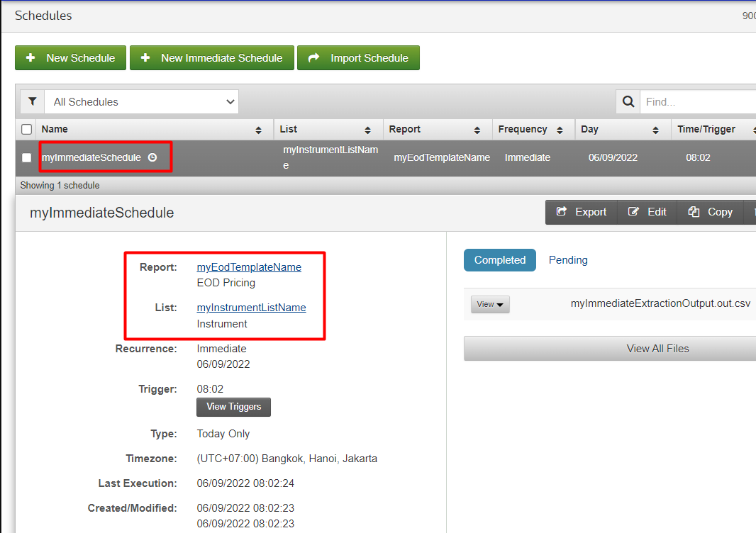Click the funnel filter icon
The width and height of the screenshot is (756, 533).
click(x=32, y=102)
